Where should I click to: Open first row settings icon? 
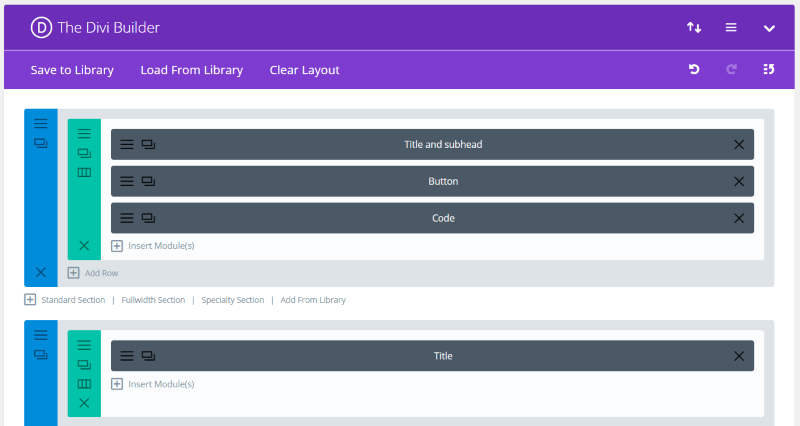coord(84,134)
